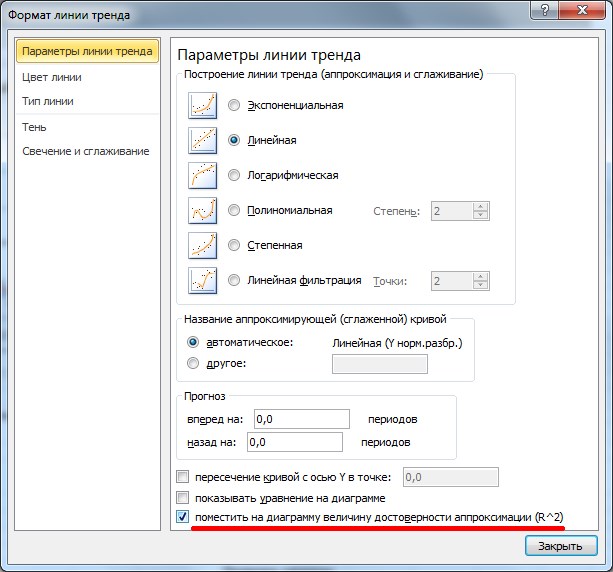Click the linear trendline chart icon
613x572 pixels.
203,140
